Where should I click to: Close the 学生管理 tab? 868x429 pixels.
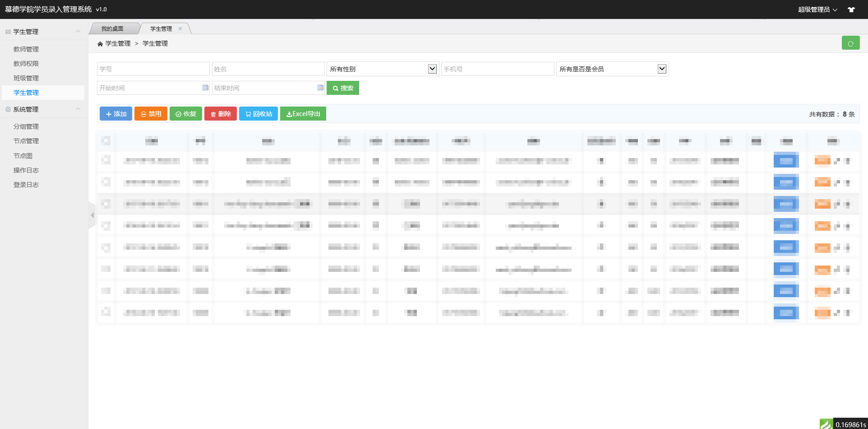pyautogui.click(x=180, y=28)
